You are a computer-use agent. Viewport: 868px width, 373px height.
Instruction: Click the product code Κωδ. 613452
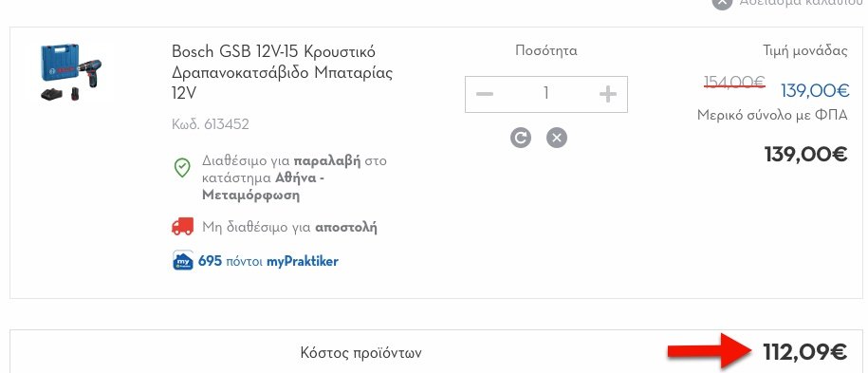point(211,124)
